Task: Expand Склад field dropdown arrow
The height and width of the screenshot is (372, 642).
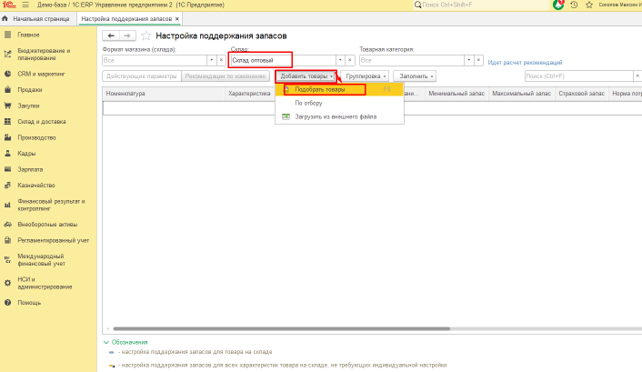Action: [x=340, y=60]
